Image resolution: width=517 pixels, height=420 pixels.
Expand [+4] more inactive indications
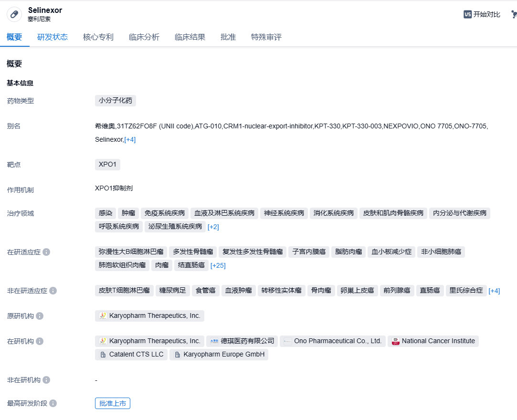pos(494,291)
